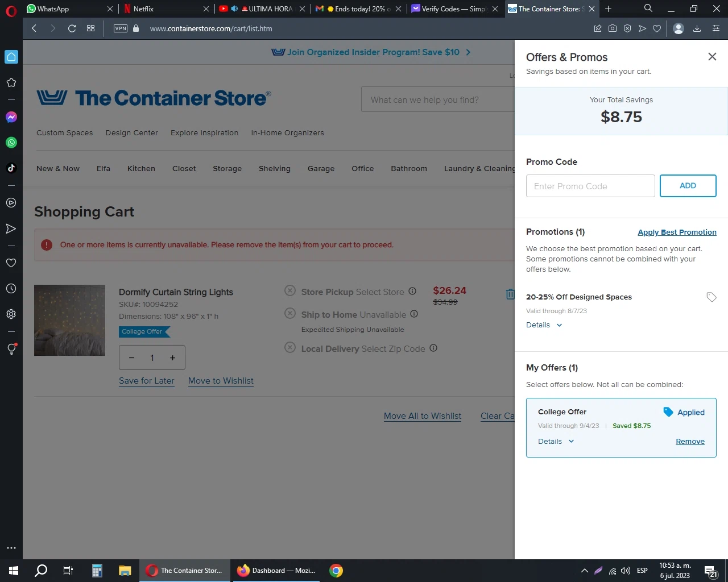Click Save for Later link
This screenshot has height=582, width=728.
[147, 381]
